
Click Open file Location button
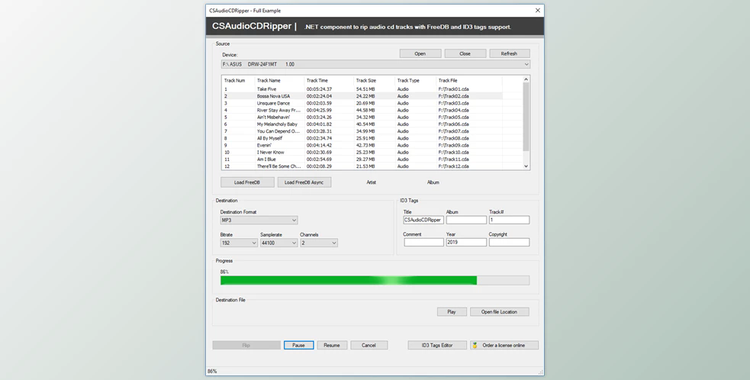click(x=499, y=312)
